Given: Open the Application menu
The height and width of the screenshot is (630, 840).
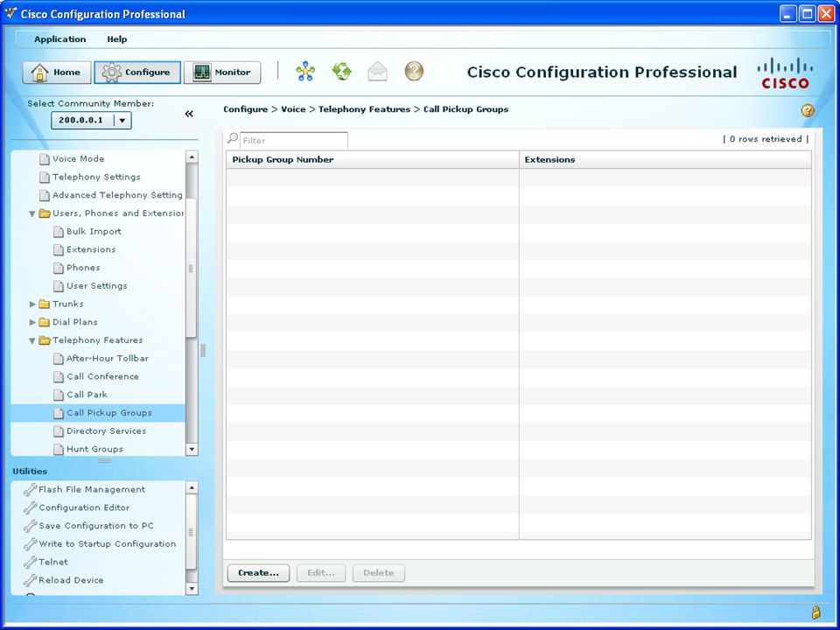Looking at the screenshot, I should (60, 39).
